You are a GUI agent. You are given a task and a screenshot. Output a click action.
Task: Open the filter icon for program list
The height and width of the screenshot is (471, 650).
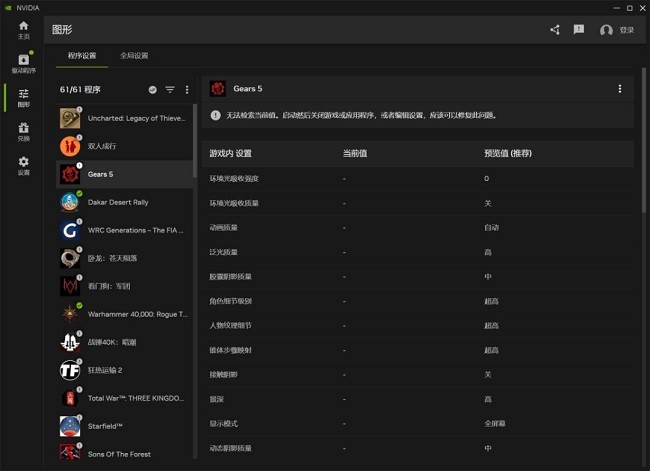170,90
